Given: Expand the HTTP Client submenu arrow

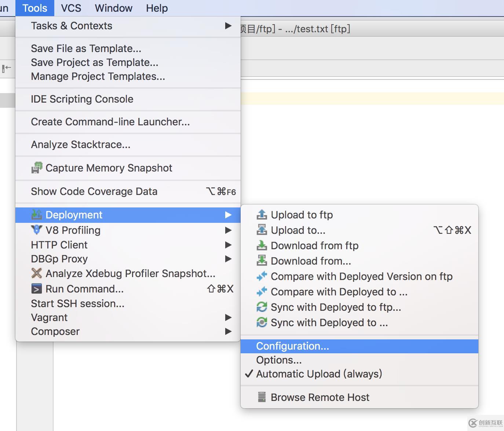Looking at the screenshot, I should 228,245.
